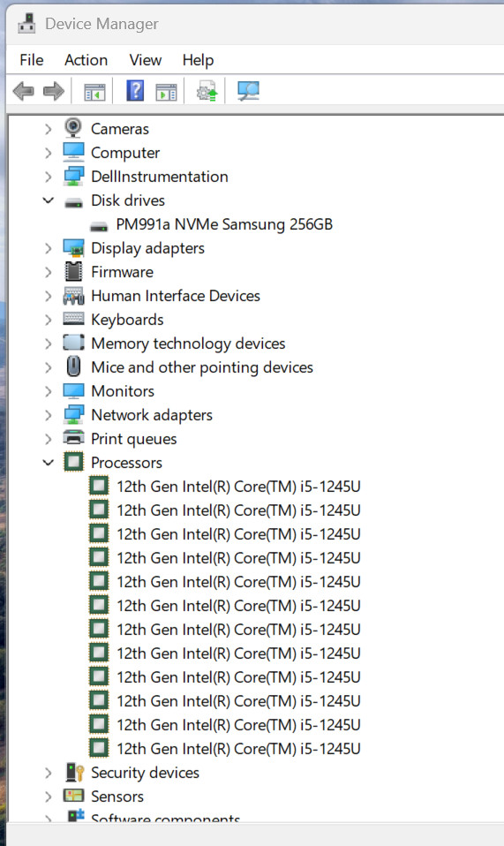Click the Scan for hardware changes icon

[249, 91]
